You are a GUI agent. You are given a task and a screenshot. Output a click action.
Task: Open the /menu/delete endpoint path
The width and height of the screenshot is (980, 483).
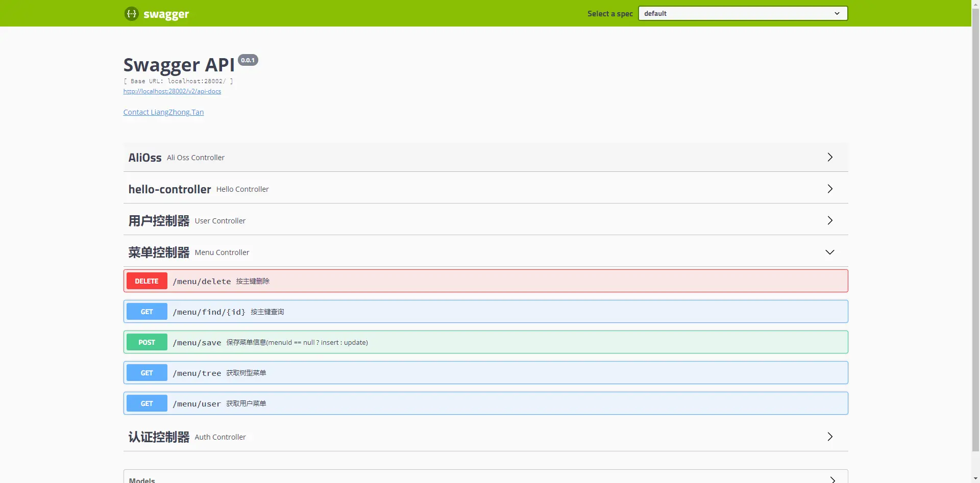(202, 282)
